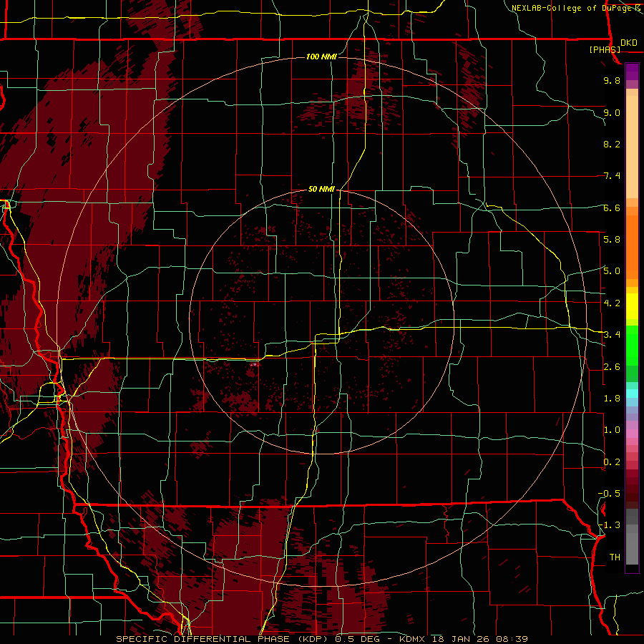
Task: Pick the pink color bar segment
Action: 632,434
